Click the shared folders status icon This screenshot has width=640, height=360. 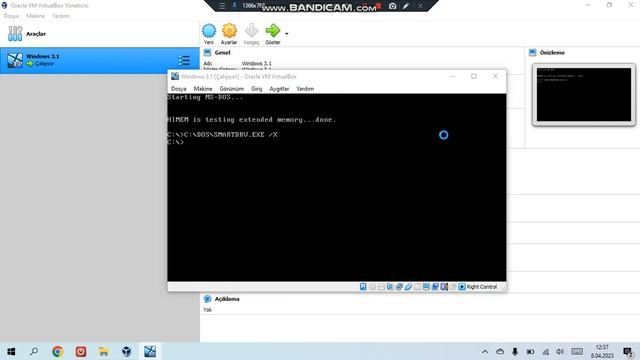point(417,287)
